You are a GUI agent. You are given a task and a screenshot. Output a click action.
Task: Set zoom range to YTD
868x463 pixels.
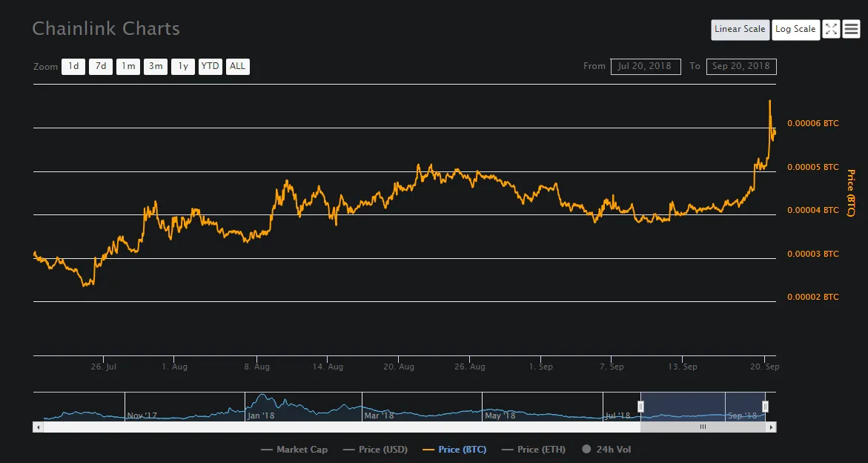click(x=211, y=67)
